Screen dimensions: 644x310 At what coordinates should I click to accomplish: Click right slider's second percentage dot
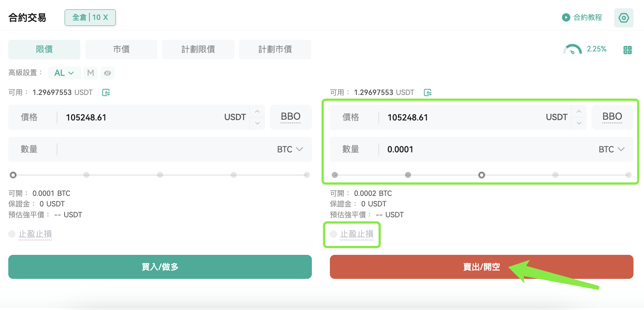tap(408, 175)
